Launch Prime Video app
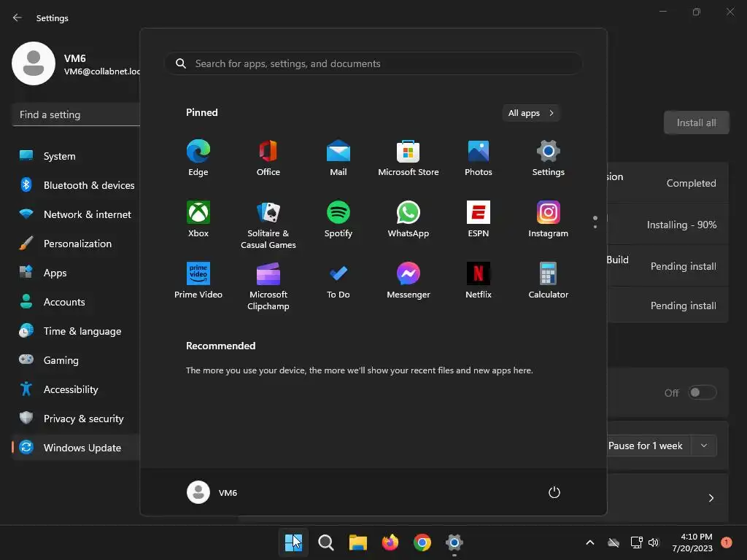Image resolution: width=747 pixels, height=560 pixels. [x=198, y=281]
